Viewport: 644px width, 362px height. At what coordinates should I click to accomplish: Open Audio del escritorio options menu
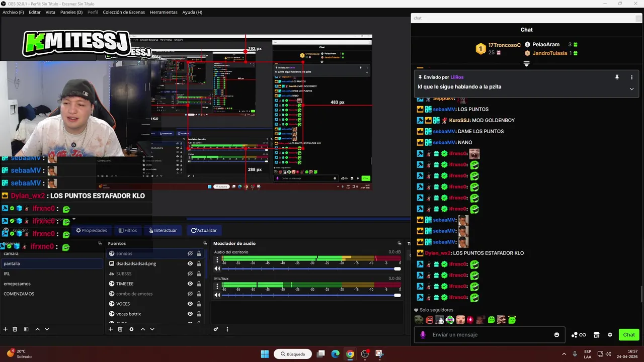[217, 259]
